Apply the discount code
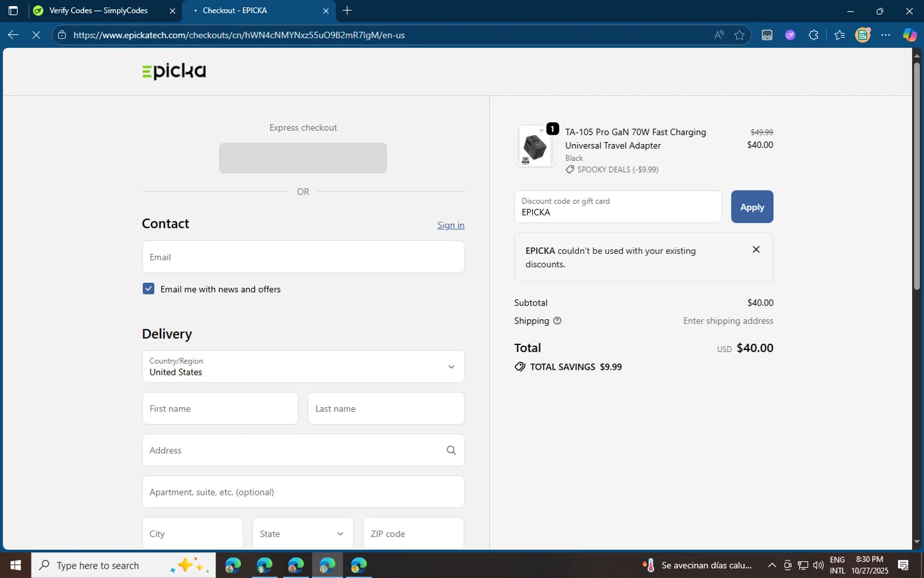 click(x=752, y=207)
